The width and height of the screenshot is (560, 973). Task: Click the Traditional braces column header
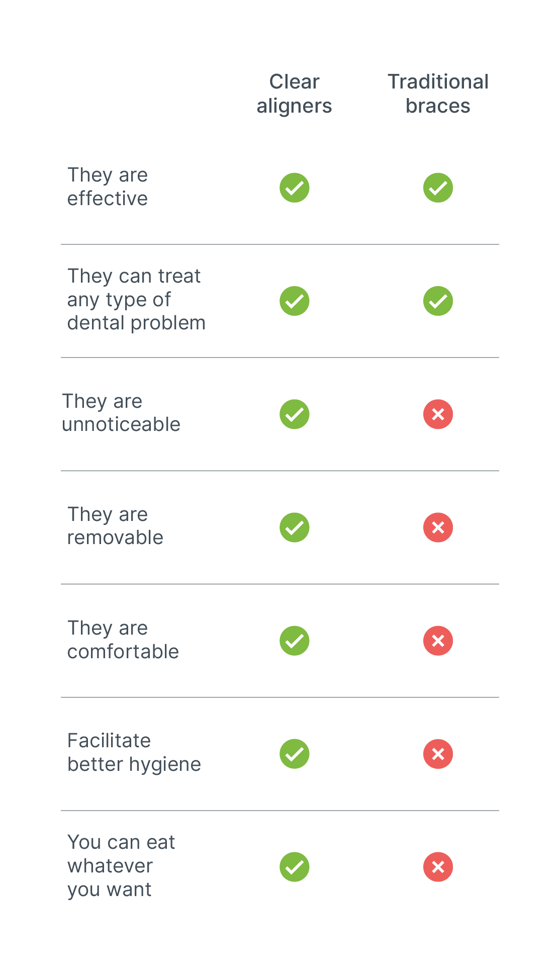(x=438, y=94)
